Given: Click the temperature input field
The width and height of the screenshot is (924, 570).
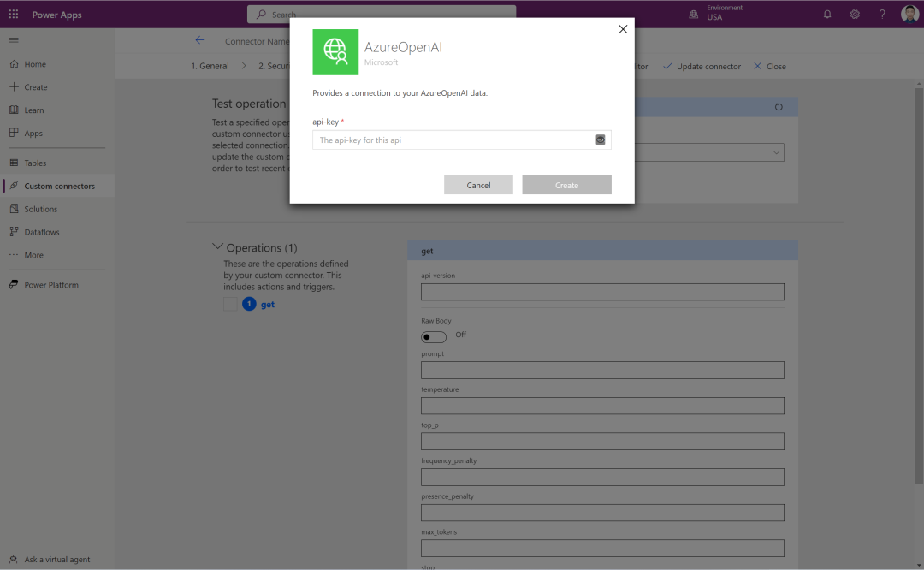Looking at the screenshot, I should [602, 406].
